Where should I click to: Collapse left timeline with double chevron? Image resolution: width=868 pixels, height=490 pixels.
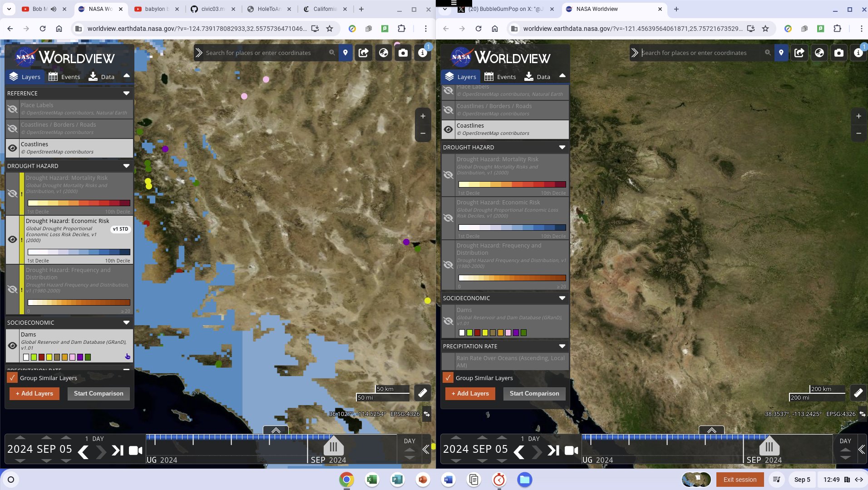point(426,450)
